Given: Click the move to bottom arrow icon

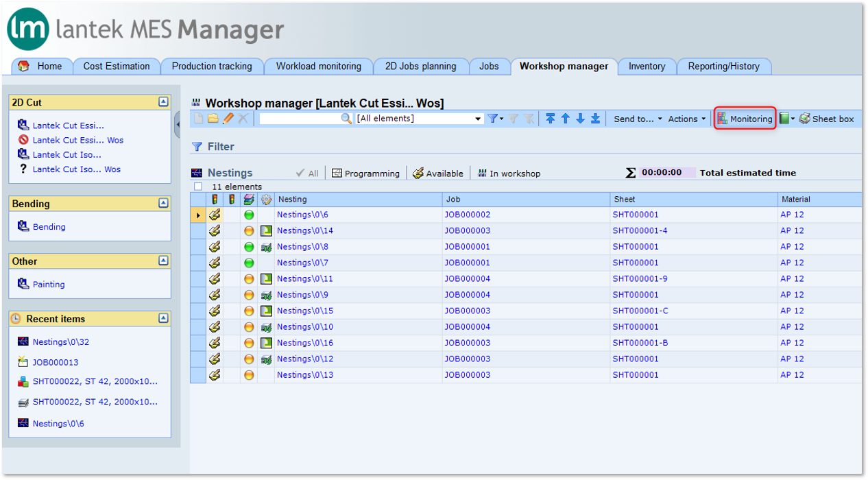Looking at the screenshot, I should [595, 119].
